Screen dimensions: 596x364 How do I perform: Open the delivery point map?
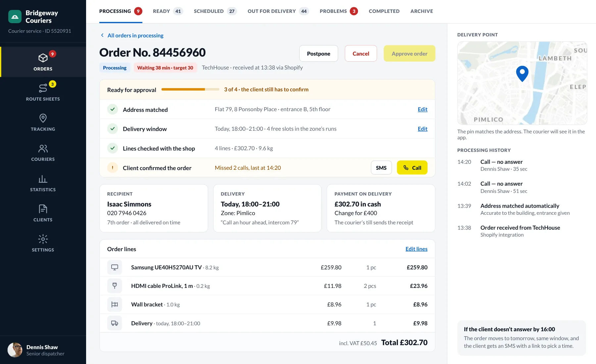522,83
